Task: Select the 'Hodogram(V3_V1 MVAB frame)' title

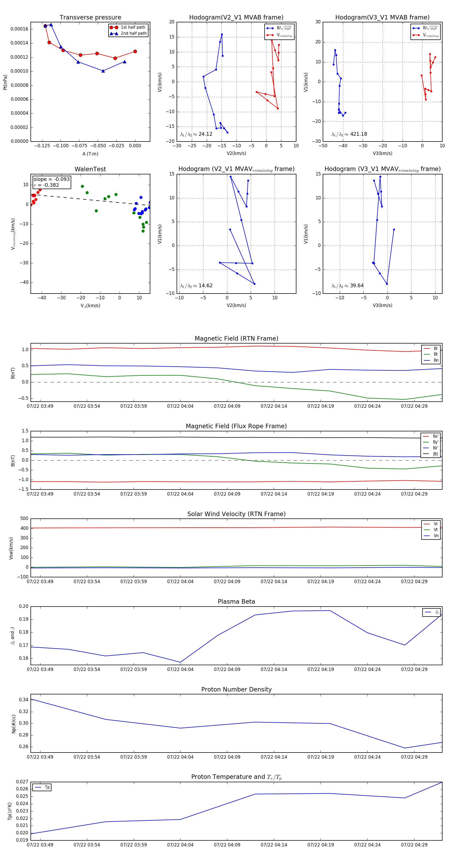Action: pyautogui.click(x=382, y=18)
